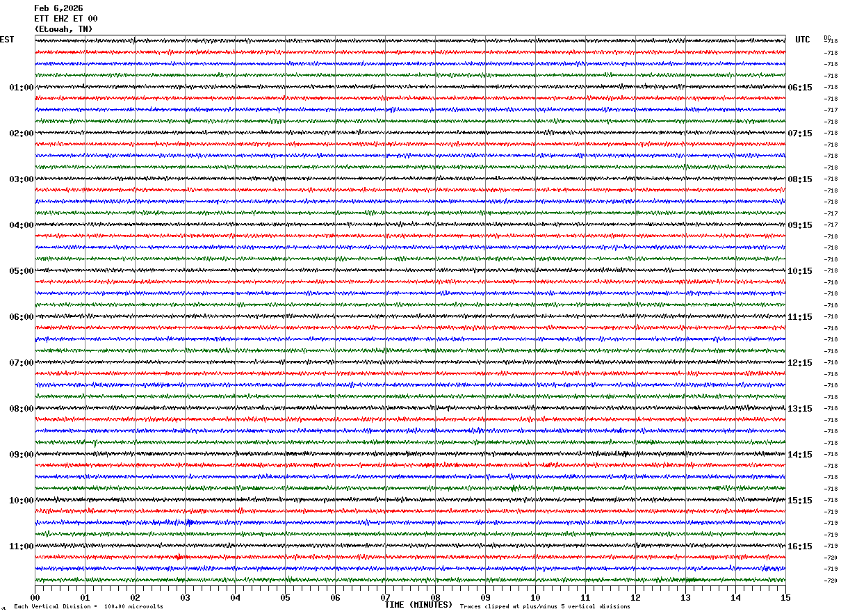Select the 09:00 EST time label
This screenshot has height=616, width=841.
click(22, 455)
